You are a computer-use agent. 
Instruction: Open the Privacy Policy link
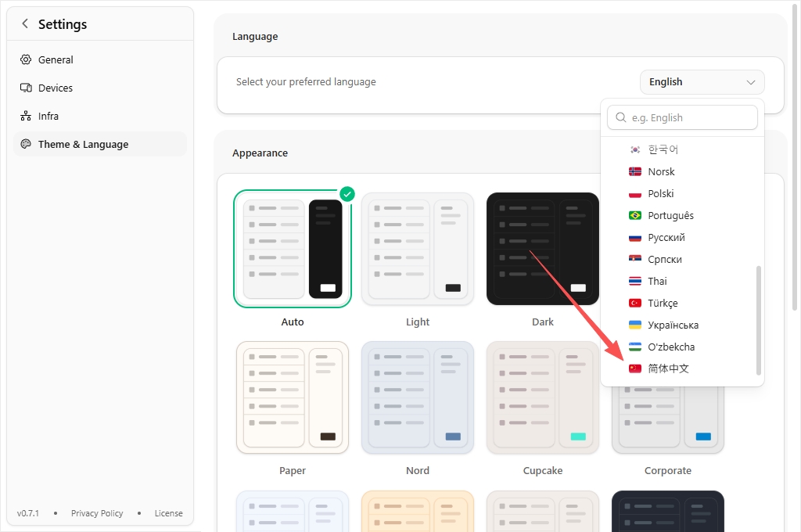click(x=97, y=513)
